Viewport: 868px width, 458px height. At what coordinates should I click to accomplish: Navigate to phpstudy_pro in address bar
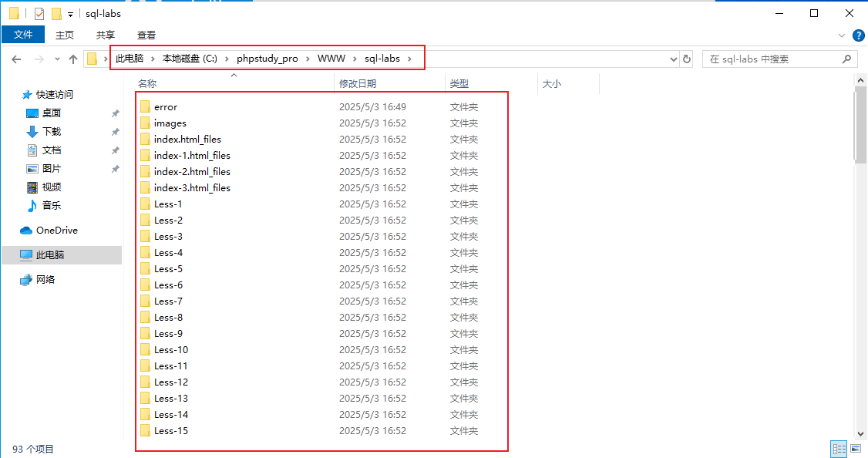(x=267, y=59)
